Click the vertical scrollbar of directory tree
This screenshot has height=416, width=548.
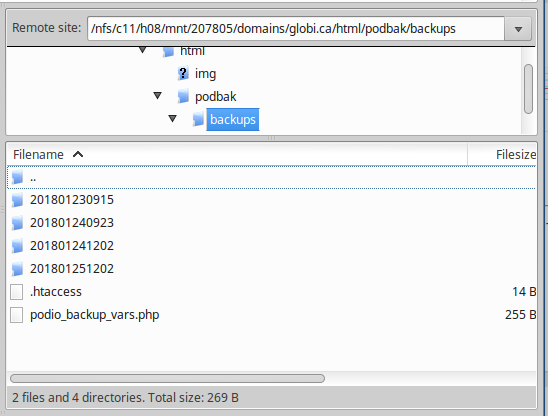(x=528, y=89)
